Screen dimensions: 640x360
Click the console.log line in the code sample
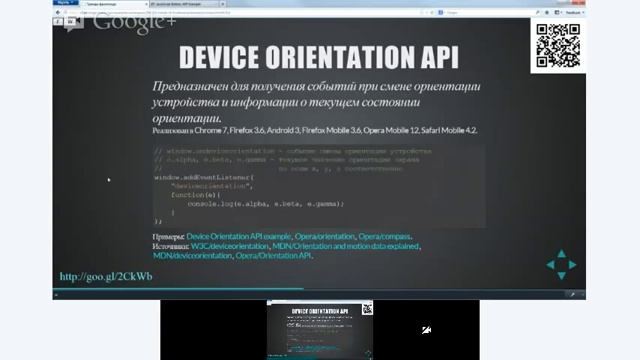coord(266,204)
